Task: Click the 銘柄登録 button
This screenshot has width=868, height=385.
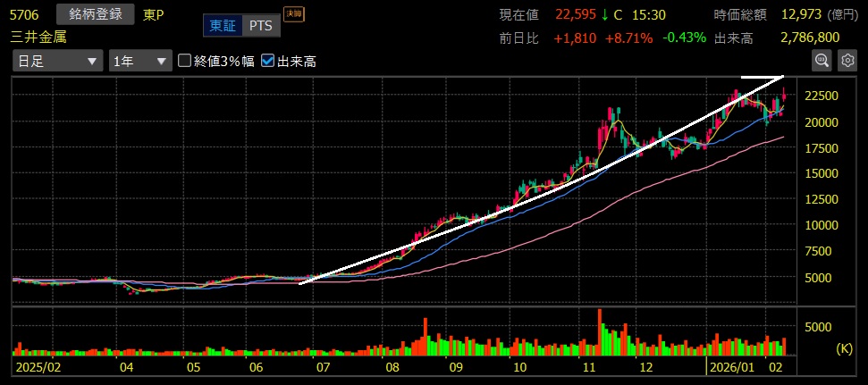Action: pyautogui.click(x=95, y=14)
